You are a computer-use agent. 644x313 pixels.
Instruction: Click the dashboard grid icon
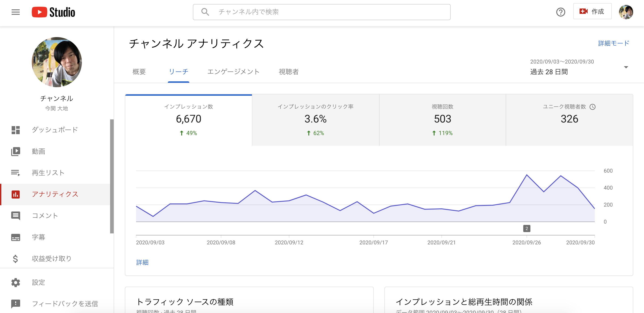pyautogui.click(x=15, y=130)
